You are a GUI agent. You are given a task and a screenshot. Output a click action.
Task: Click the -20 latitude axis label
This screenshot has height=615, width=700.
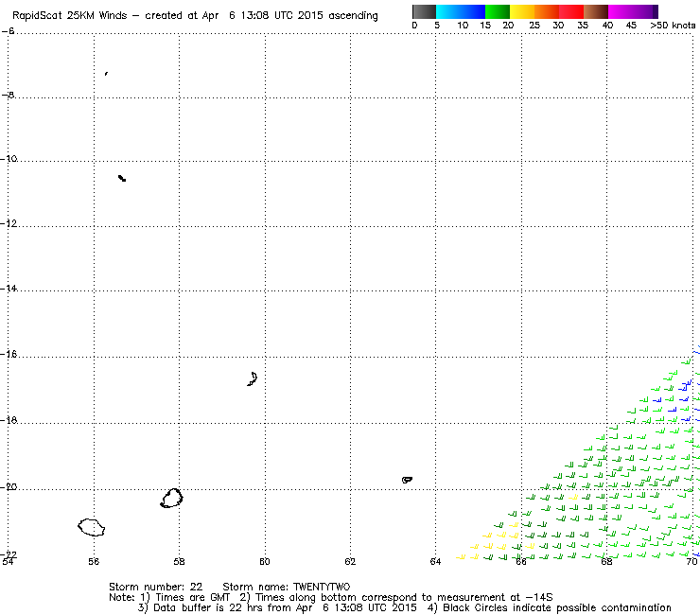[9, 487]
